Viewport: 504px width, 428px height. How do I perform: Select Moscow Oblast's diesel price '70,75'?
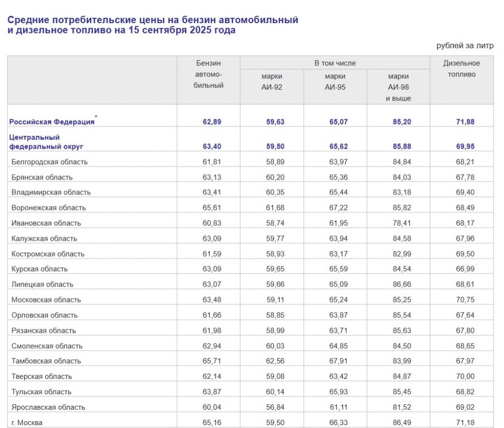(465, 300)
